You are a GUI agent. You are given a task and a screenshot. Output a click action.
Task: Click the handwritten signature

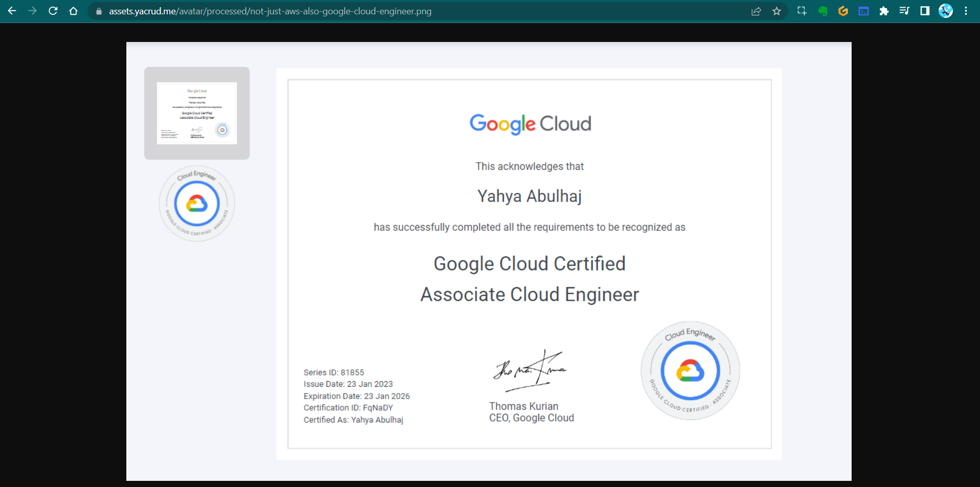(530, 370)
